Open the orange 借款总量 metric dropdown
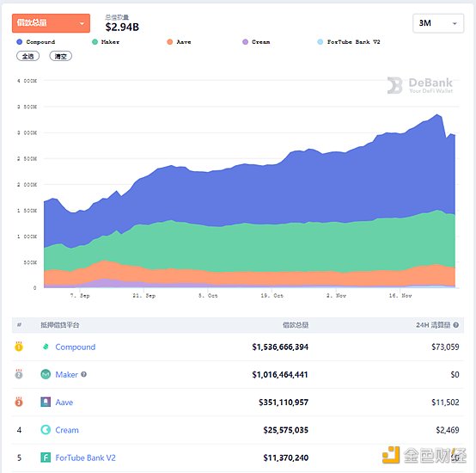Screen dimensions: 476x473 [x=51, y=23]
